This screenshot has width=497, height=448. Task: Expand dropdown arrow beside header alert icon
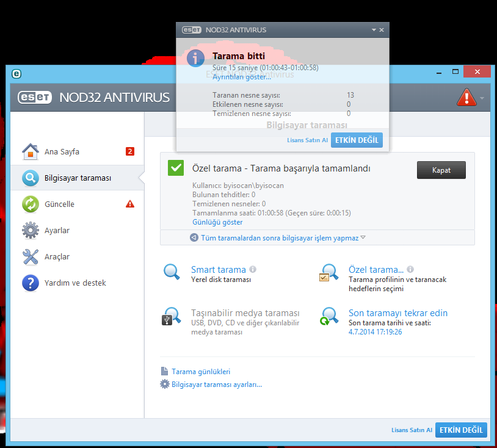pyautogui.click(x=482, y=98)
